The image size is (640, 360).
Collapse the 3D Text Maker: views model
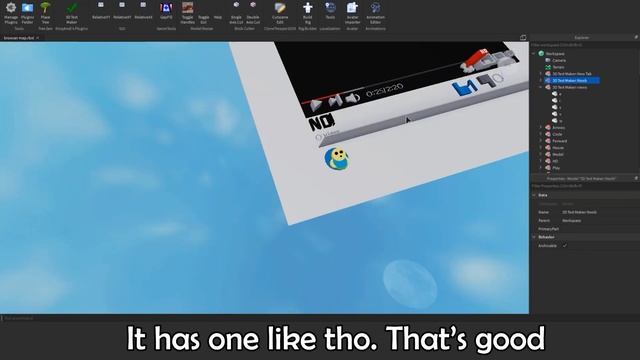point(541,87)
